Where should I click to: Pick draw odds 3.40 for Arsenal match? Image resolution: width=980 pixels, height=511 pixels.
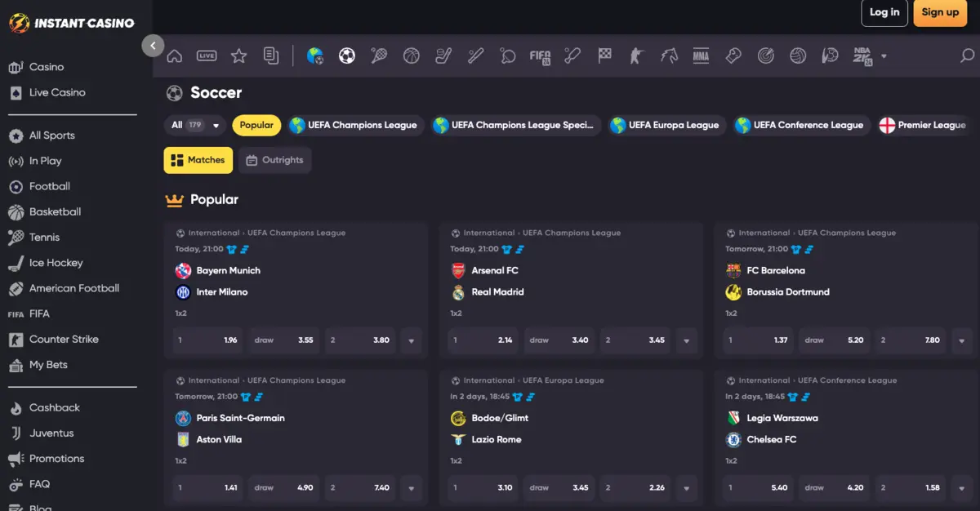click(559, 340)
